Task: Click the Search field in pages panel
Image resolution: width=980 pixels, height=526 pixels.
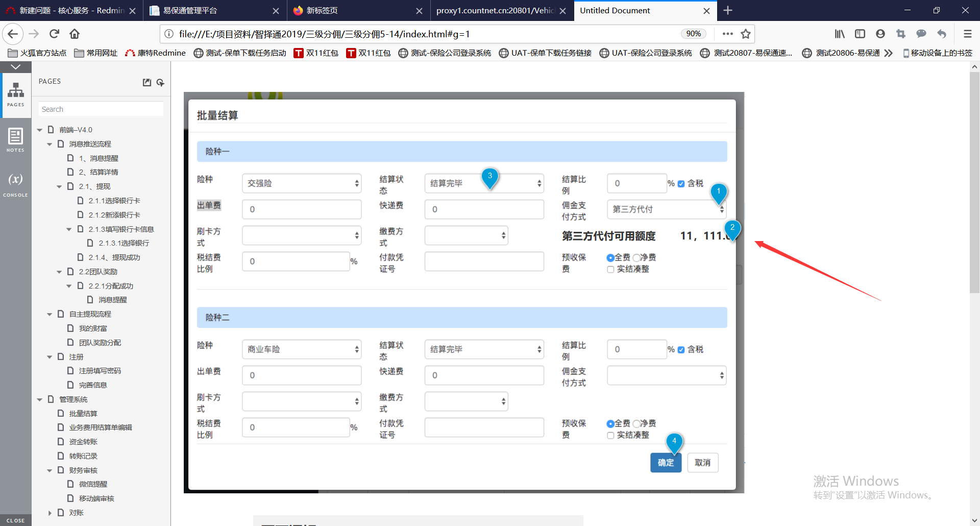Action: pyautogui.click(x=101, y=109)
